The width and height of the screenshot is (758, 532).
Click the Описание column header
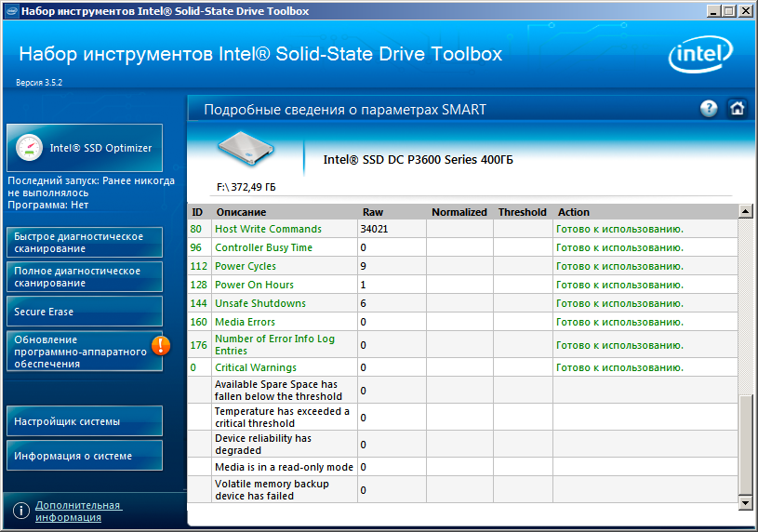pos(241,212)
